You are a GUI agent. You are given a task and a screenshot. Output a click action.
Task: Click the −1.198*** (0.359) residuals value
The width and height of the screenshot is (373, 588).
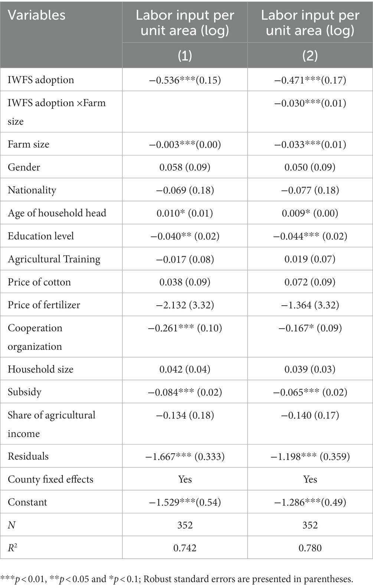point(310,456)
